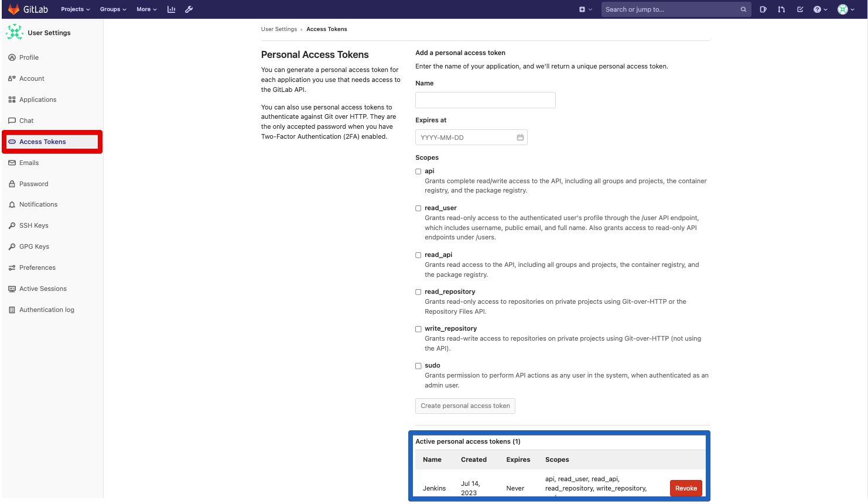The height and width of the screenshot is (504, 868).
Task: Open the Help dropdown menu
Action: coord(820,9)
